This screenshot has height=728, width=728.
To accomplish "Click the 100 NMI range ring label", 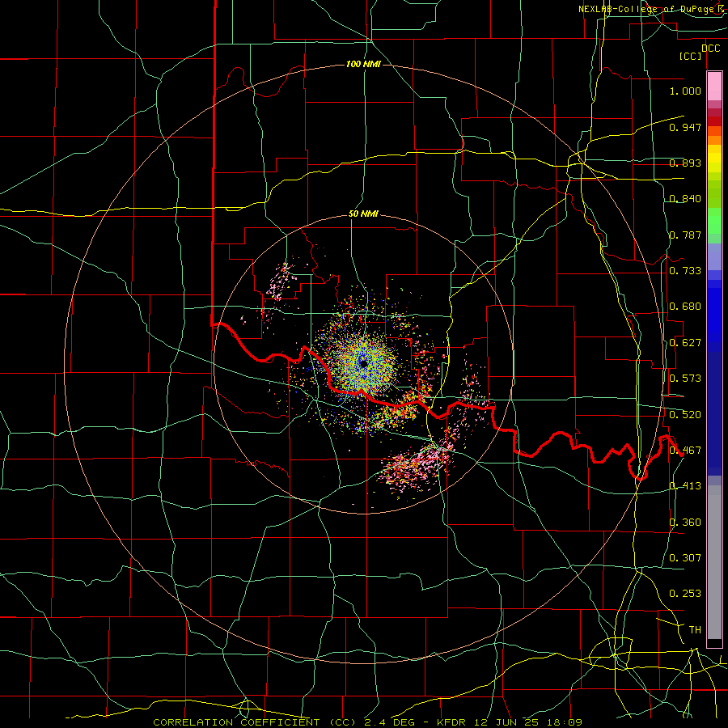I will [363, 64].
